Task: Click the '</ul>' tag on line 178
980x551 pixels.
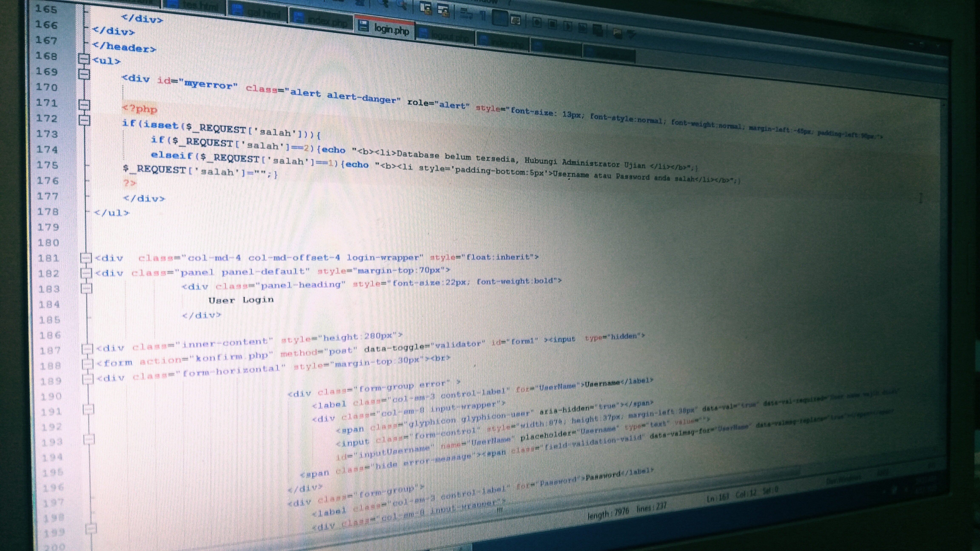Action: (111, 213)
